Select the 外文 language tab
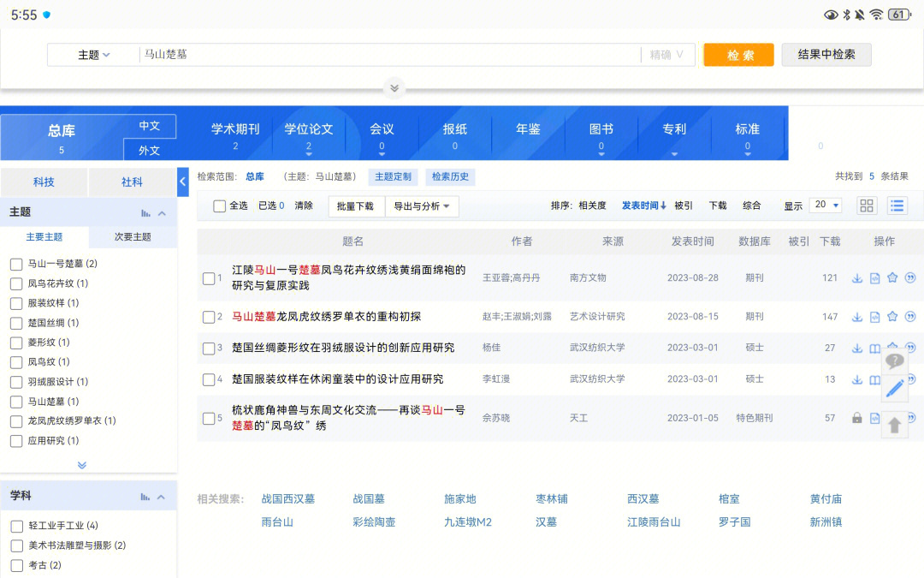Screen dimensions: 924x578 point(150,150)
